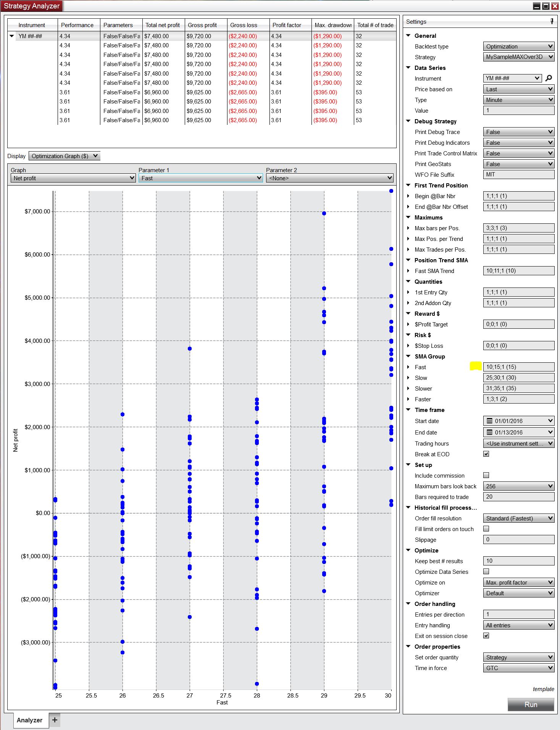Toggle Break at EOD checkbox

pyautogui.click(x=486, y=454)
